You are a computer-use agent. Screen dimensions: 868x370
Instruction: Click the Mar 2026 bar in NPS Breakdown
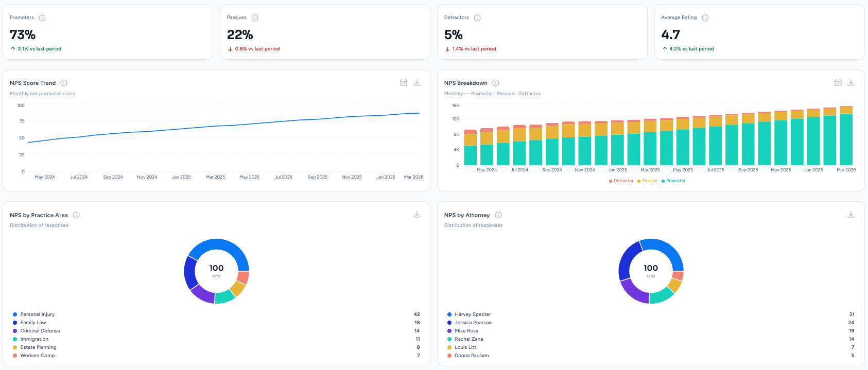(846, 135)
